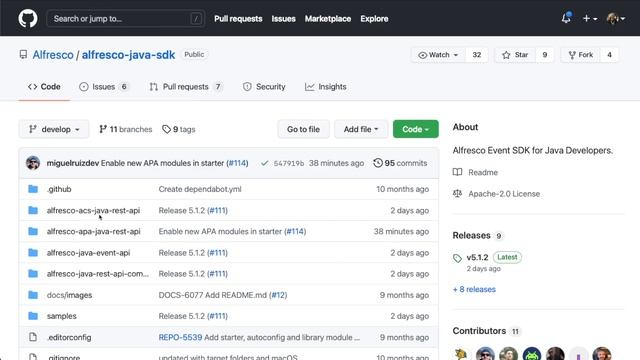Open the Contributors heading link
640x360 pixels.
[x=479, y=331]
